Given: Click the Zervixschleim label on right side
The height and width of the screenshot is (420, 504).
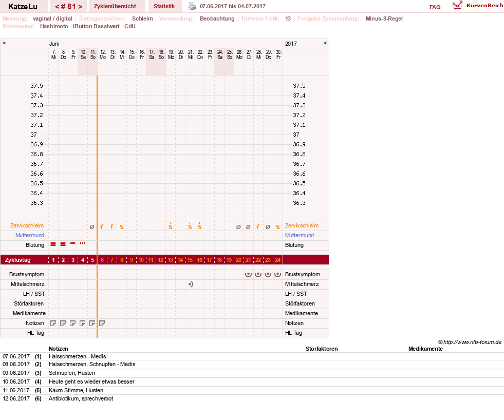Looking at the screenshot, I should pos(302,225).
